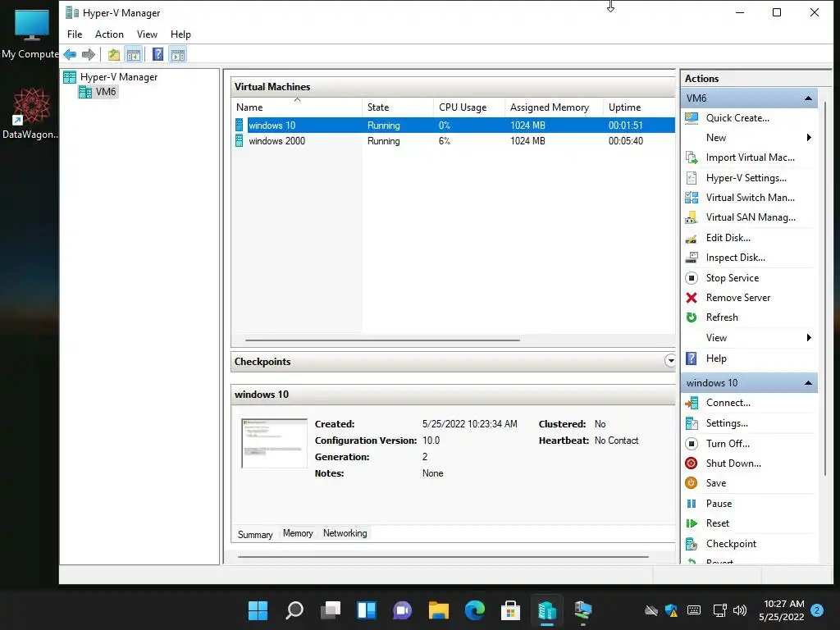Open Virtual Switch Manager icon
Screen dimensions: 840x630
coord(692,198)
